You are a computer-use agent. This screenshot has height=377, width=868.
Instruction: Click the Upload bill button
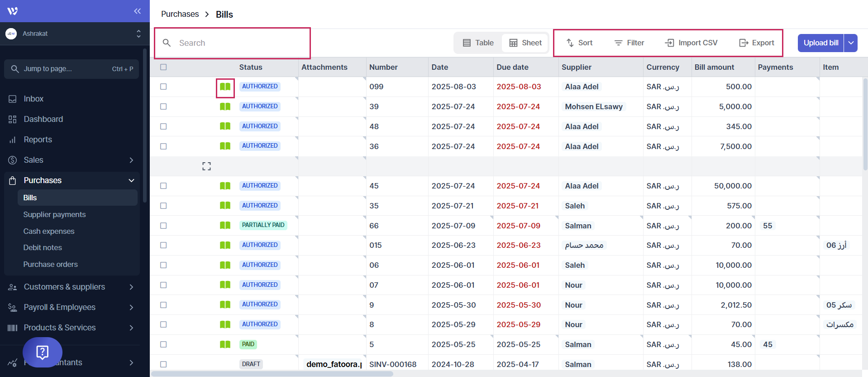tap(820, 43)
